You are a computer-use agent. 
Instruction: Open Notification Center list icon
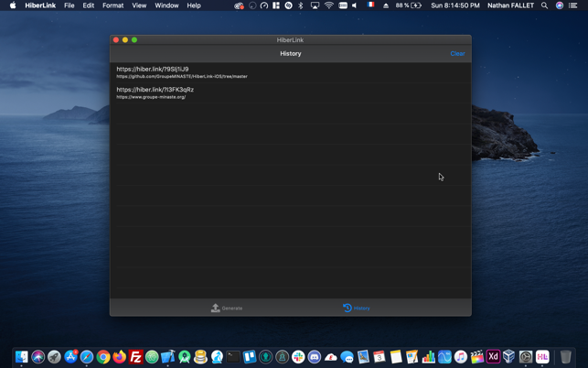point(572,5)
